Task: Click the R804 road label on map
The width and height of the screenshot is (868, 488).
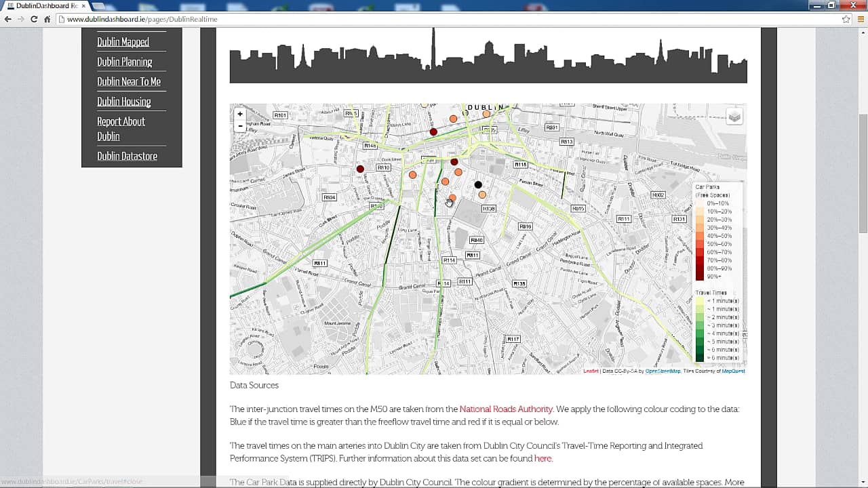Action: (329, 197)
